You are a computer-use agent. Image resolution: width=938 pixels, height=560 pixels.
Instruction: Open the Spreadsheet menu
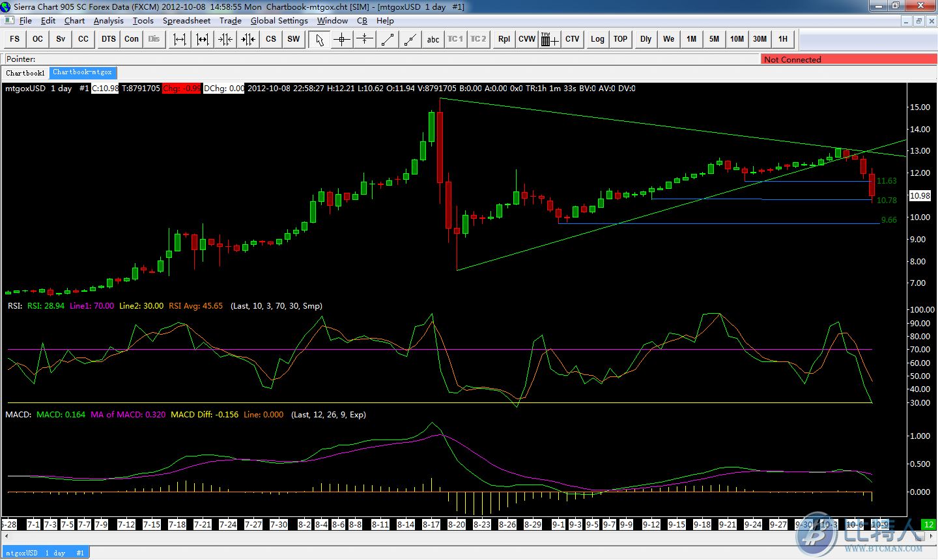pos(186,20)
